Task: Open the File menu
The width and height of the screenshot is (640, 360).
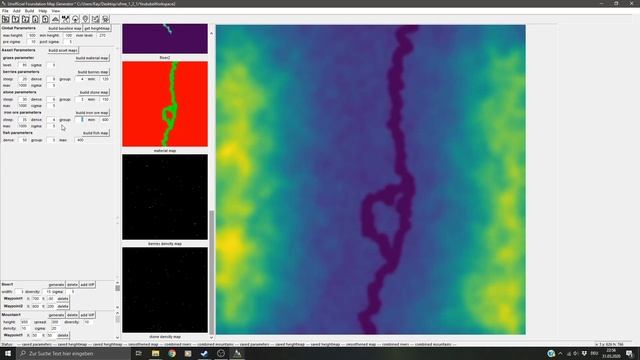Action: pos(5,11)
